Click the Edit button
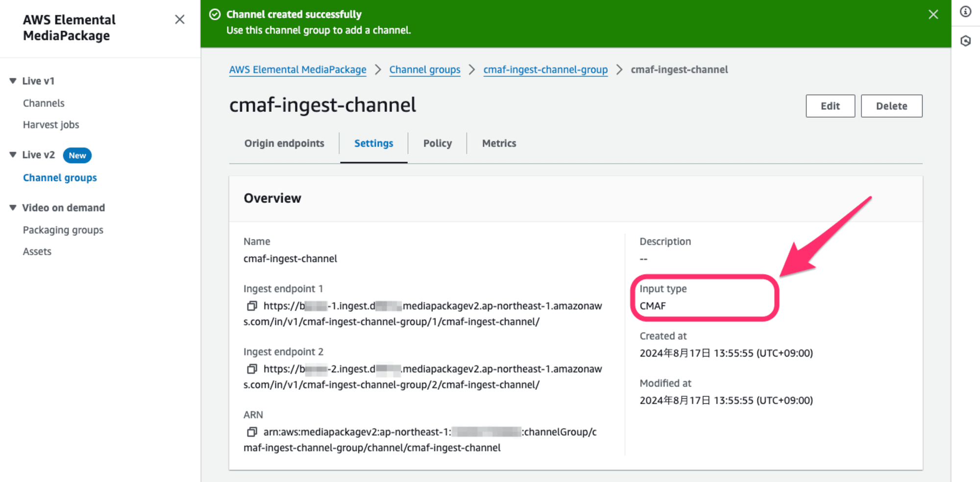 (x=830, y=106)
